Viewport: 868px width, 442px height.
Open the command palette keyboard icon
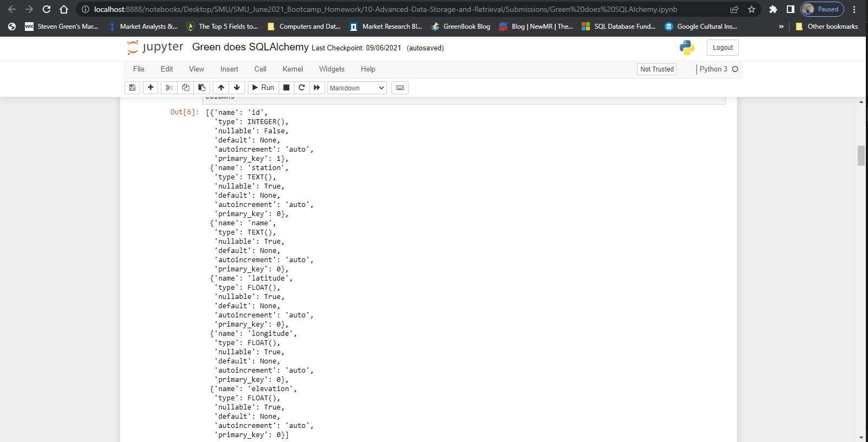coord(400,88)
